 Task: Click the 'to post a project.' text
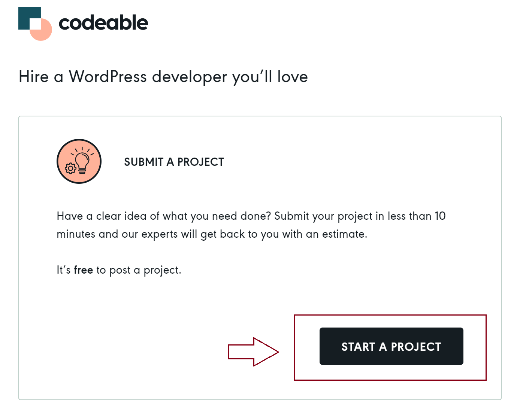click(139, 270)
